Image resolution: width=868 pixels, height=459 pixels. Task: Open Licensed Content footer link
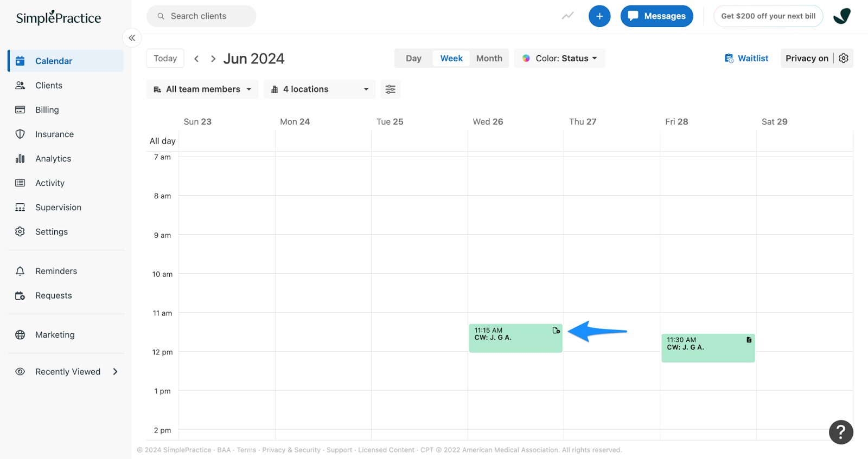point(386,450)
